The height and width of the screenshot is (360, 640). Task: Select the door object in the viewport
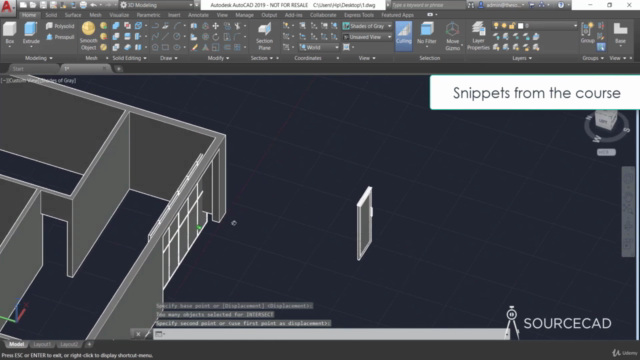pyautogui.click(x=364, y=224)
